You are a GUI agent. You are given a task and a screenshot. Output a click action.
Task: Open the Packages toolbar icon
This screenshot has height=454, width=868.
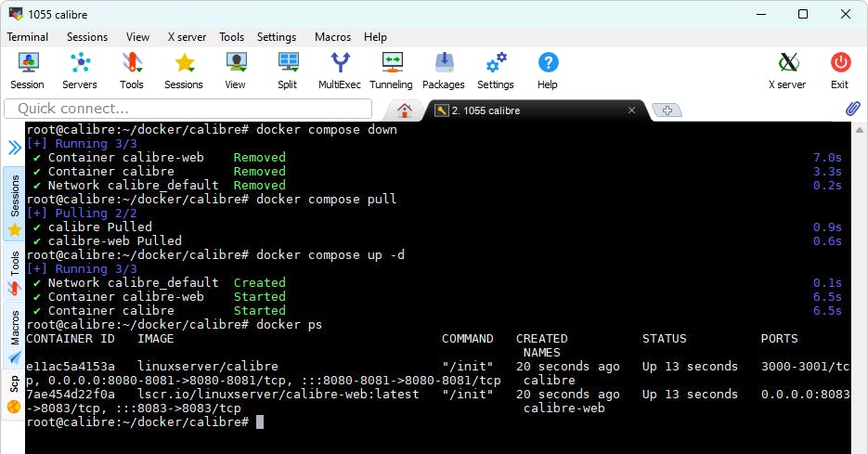pyautogui.click(x=444, y=71)
